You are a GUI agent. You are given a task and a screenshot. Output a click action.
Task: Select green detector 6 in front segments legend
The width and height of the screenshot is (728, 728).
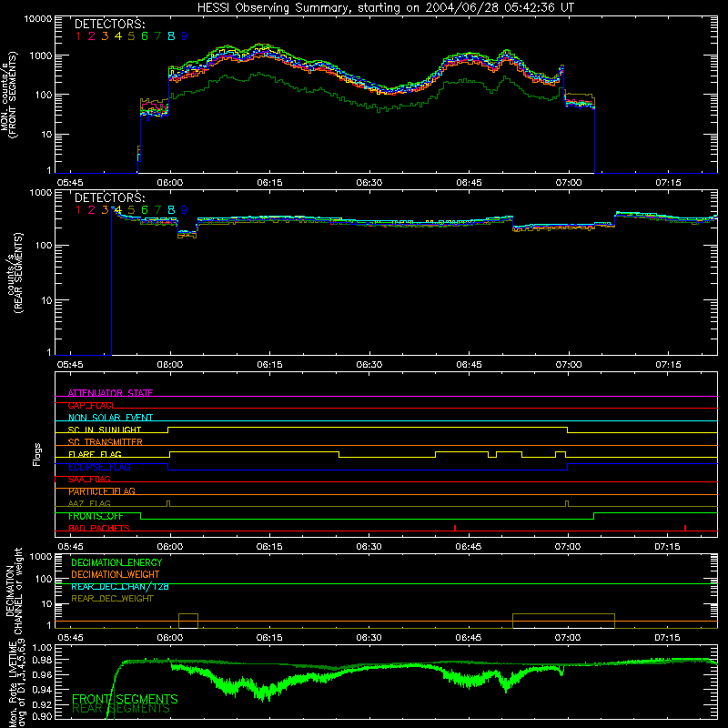click(145, 36)
